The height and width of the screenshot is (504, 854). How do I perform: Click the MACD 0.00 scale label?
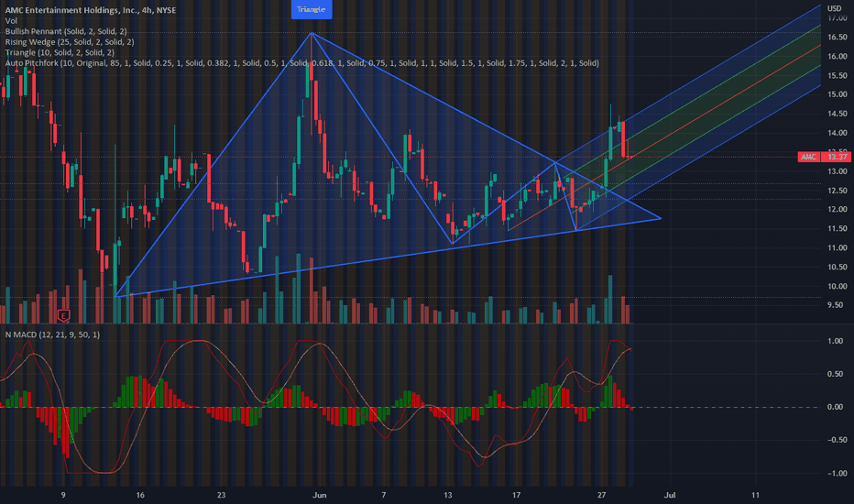coord(835,407)
